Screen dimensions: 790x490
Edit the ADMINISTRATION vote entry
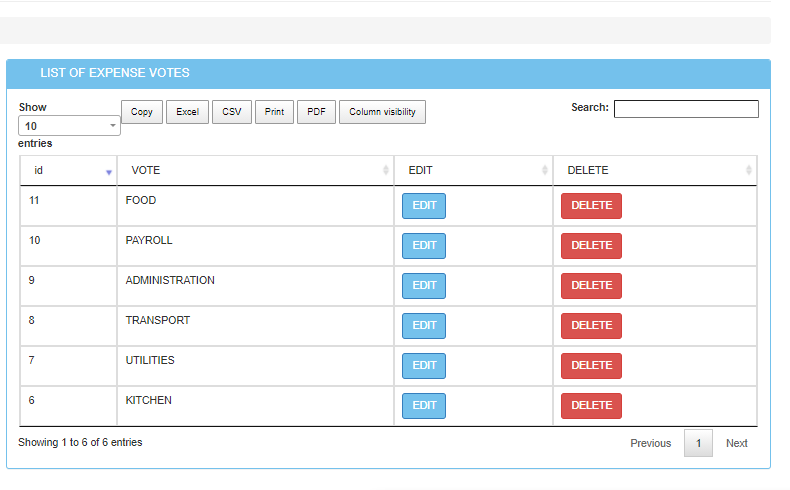[x=424, y=286]
